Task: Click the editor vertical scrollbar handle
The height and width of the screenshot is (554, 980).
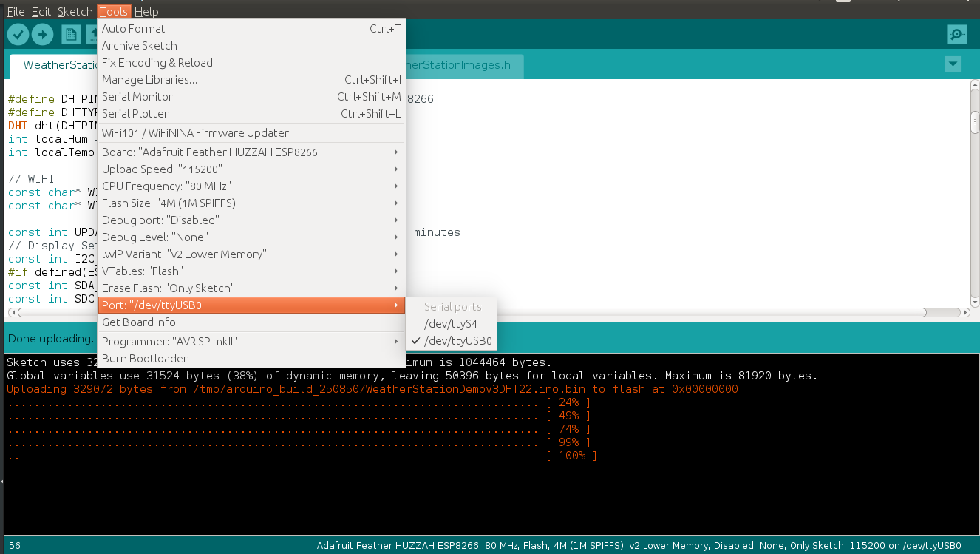Action: point(974,122)
